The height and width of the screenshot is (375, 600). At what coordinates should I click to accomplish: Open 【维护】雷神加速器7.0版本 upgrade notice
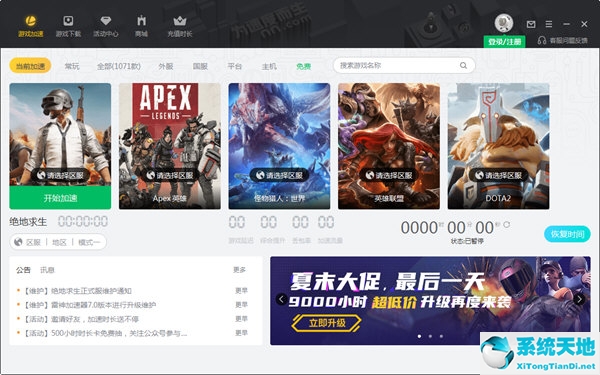pyautogui.click(x=90, y=305)
